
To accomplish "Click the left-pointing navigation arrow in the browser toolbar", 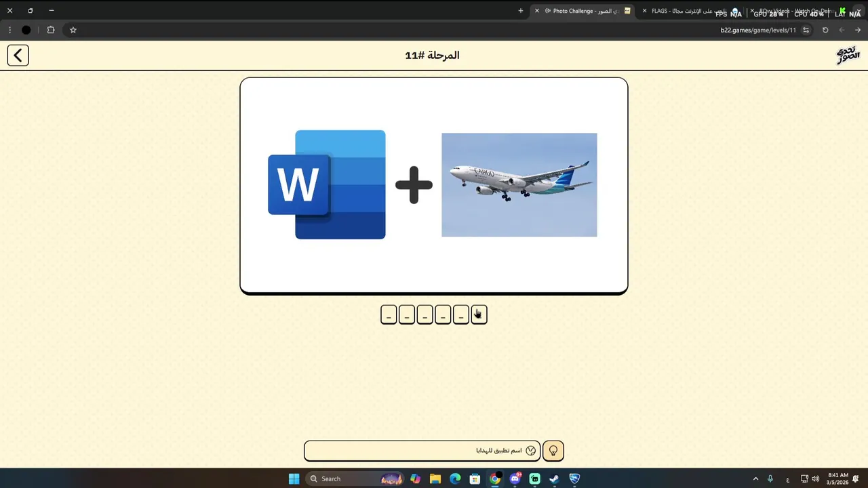I will point(842,30).
